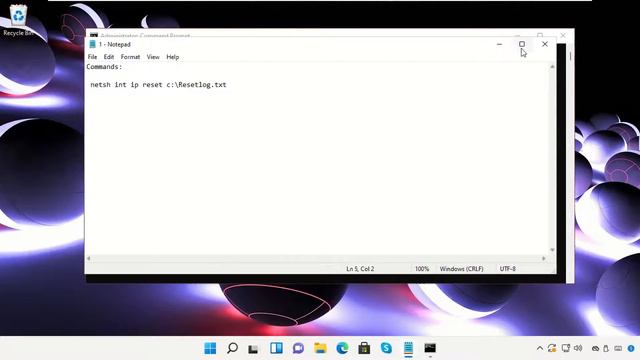This screenshot has height=360, width=640.
Task: Open the Widgets panel icon
Action: click(276, 348)
